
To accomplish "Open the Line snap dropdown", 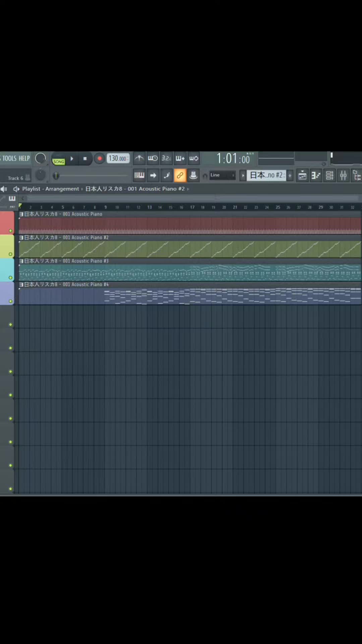I will (222, 175).
